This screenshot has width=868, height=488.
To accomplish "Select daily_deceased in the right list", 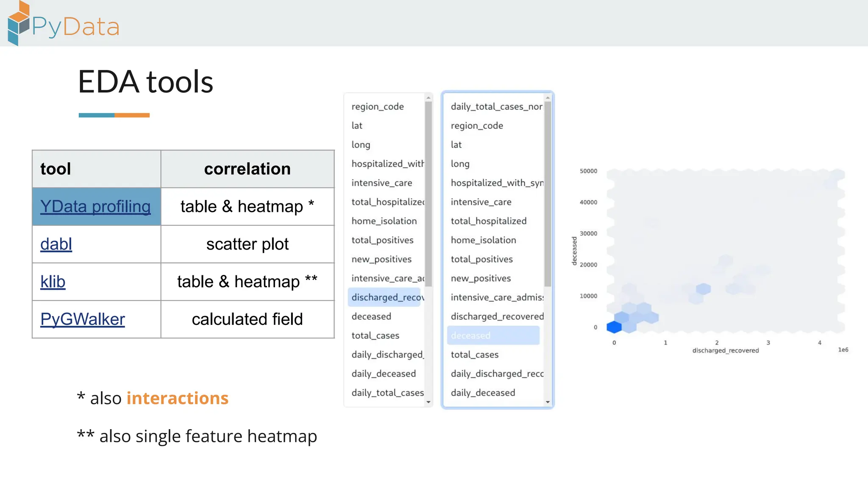I will [483, 393].
